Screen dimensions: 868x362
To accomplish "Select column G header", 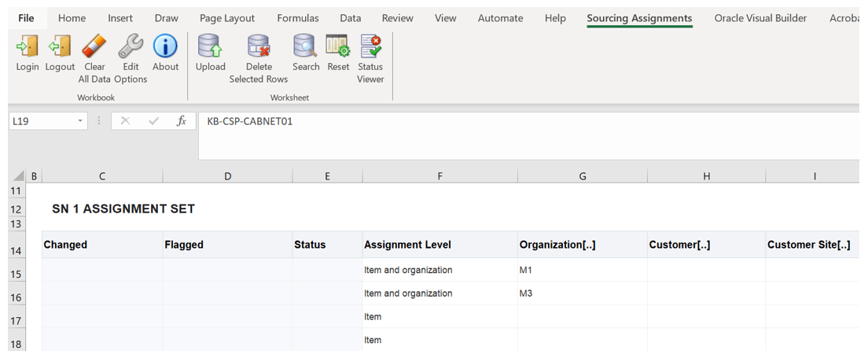I will click(583, 176).
